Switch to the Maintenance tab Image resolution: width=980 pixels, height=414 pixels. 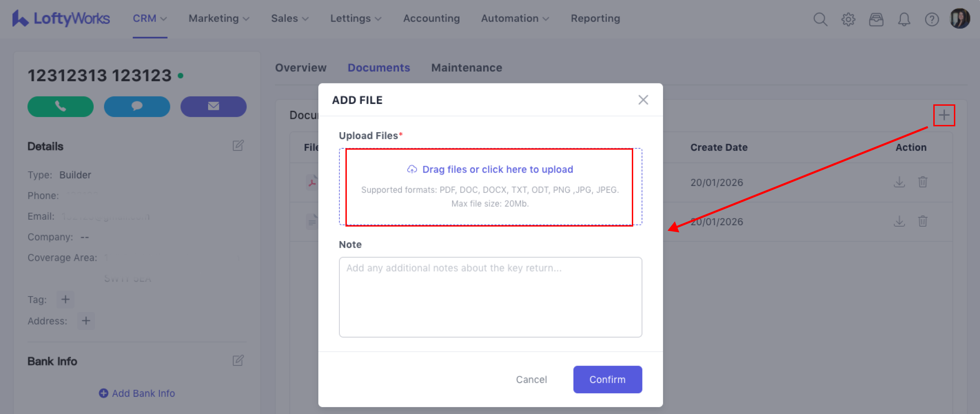tap(466, 68)
